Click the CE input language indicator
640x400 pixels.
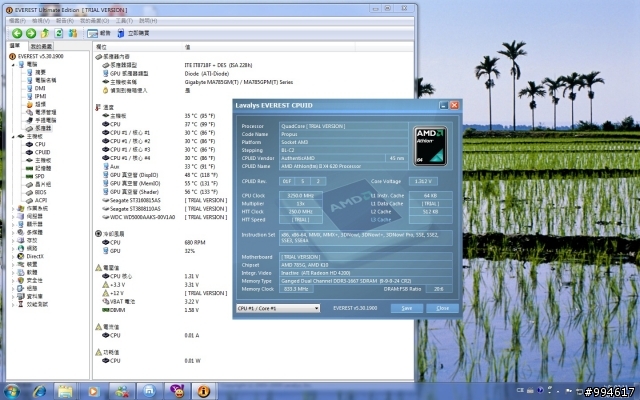pos(520,390)
